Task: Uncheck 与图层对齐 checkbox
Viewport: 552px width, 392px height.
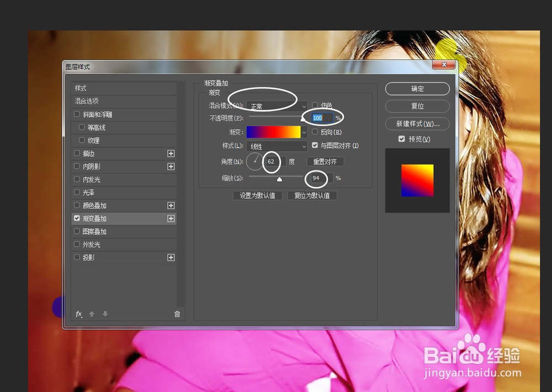Action: [315, 145]
